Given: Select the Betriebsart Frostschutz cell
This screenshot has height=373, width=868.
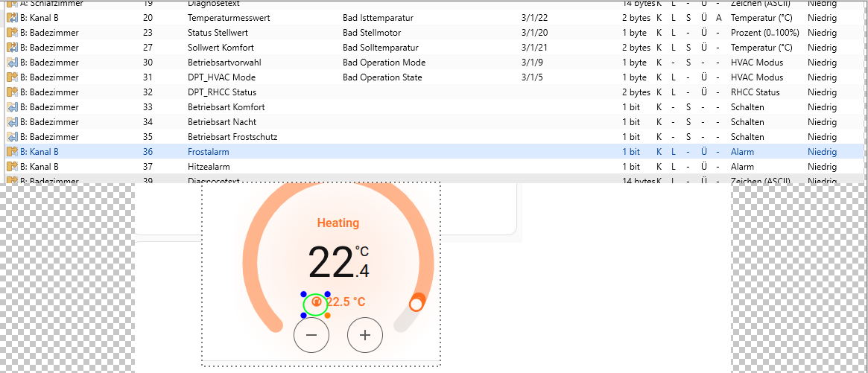Looking at the screenshot, I should (x=232, y=137).
